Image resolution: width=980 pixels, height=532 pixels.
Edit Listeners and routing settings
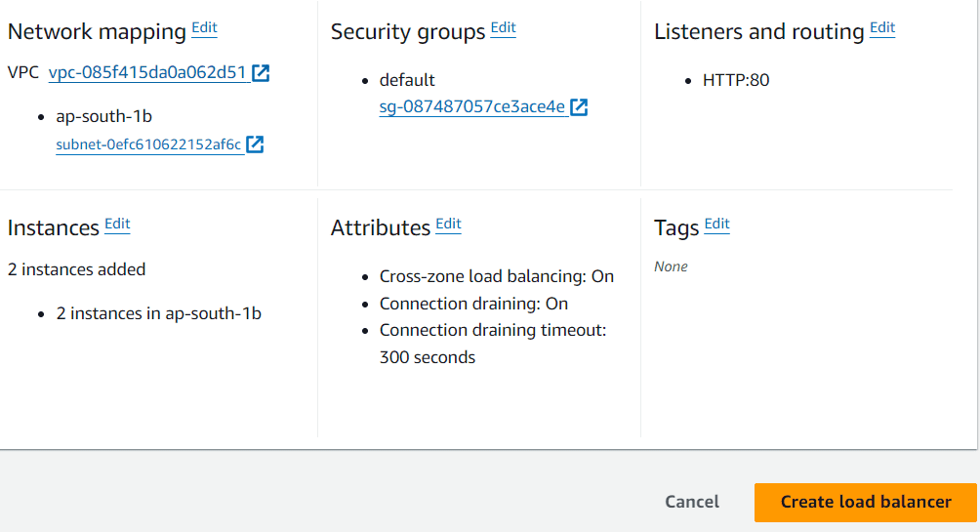882,28
